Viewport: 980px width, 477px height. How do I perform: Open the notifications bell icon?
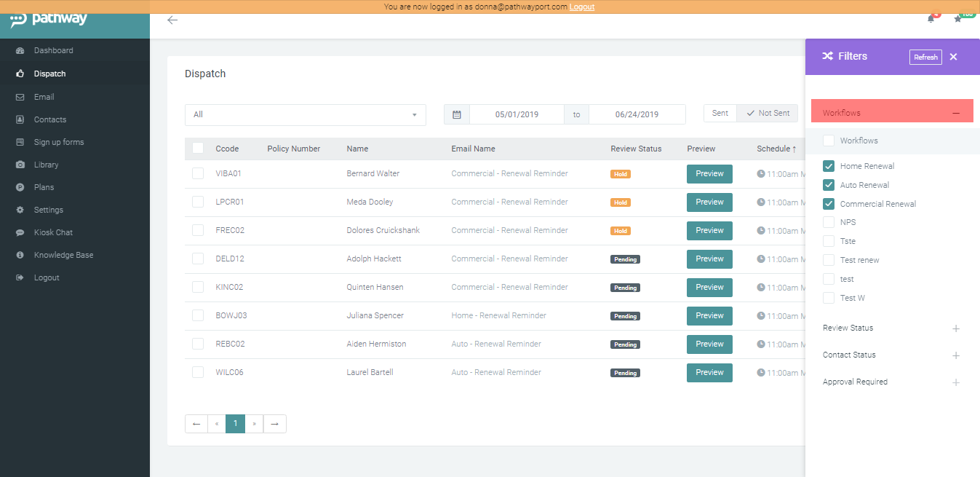931,17
